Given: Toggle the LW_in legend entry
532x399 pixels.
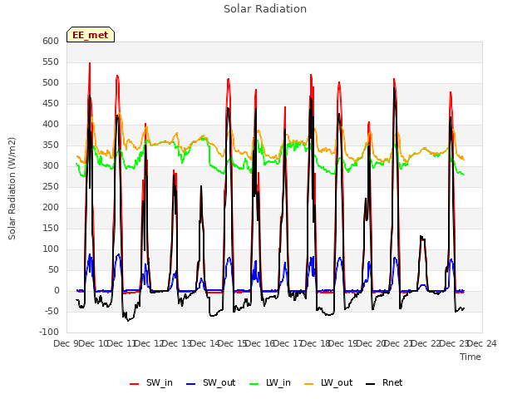Looking at the screenshot, I should tap(270, 382).
